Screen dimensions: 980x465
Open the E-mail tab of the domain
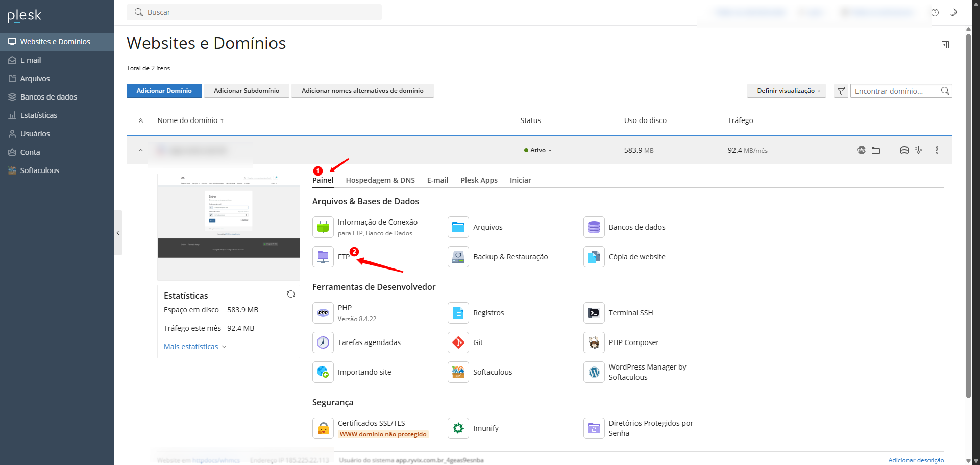click(x=438, y=180)
